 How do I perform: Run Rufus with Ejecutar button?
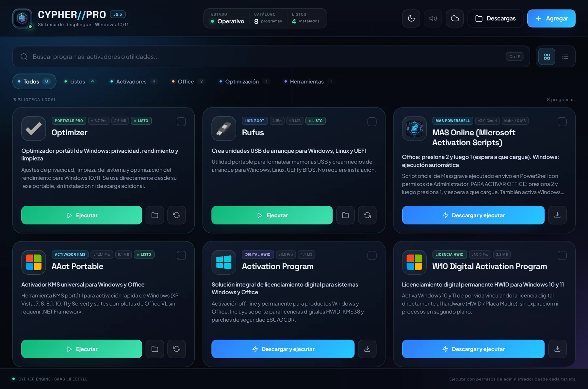coord(272,215)
